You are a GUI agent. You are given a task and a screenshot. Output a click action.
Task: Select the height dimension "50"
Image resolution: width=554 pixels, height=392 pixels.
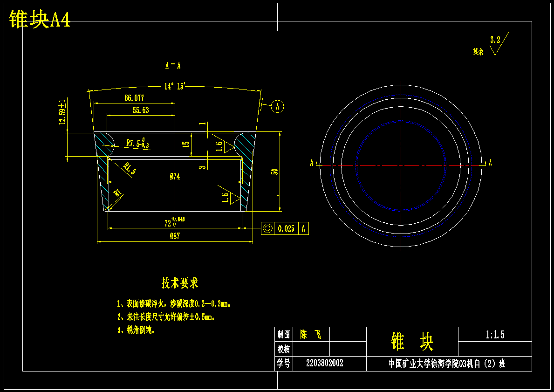click(x=274, y=171)
